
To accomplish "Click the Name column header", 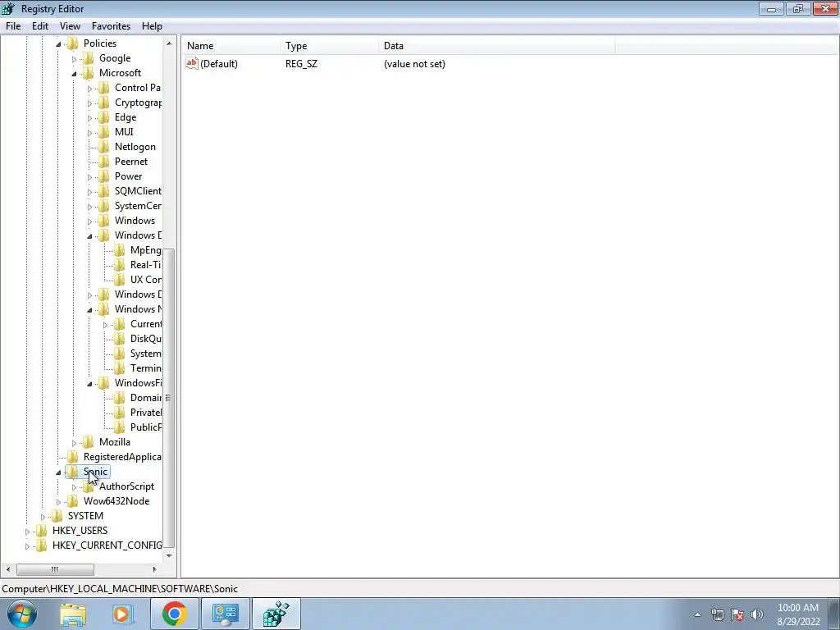I will point(231,46).
